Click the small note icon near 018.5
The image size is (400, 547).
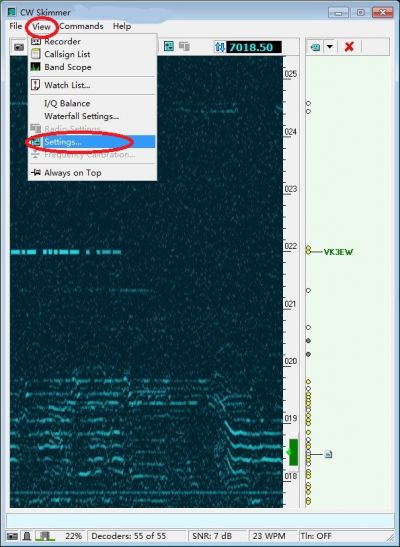pyautogui.click(x=328, y=454)
